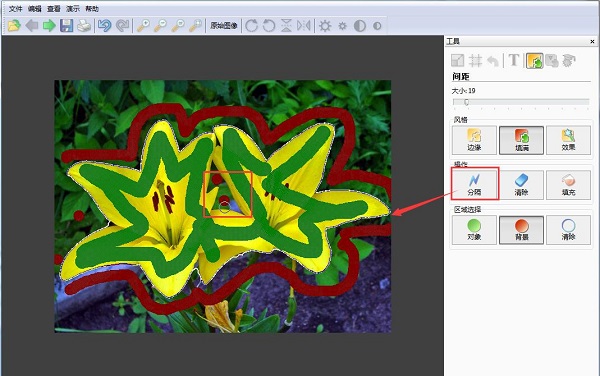600x376 pixels.
Task: Select the red 背景 background marker
Action: click(x=521, y=230)
